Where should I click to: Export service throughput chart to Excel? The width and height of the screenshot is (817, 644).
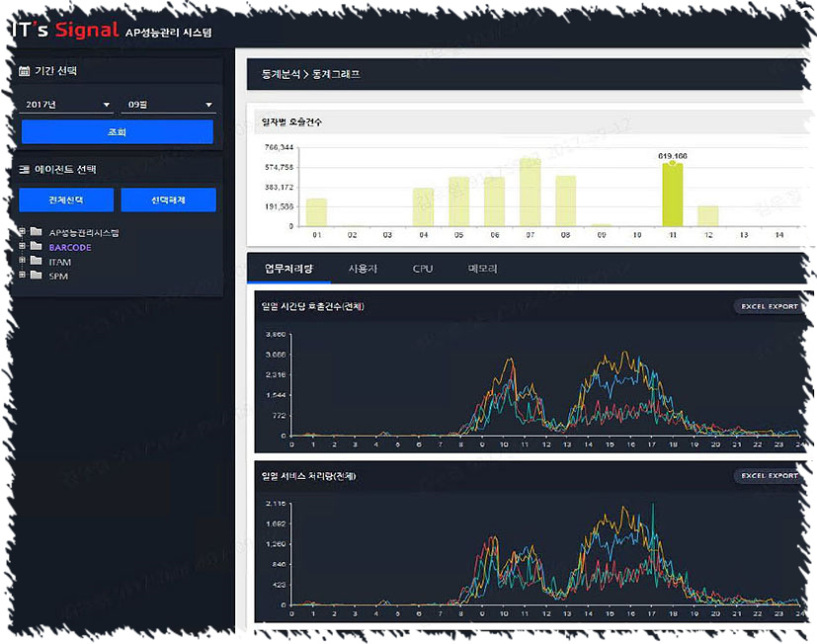tap(769, 476)
